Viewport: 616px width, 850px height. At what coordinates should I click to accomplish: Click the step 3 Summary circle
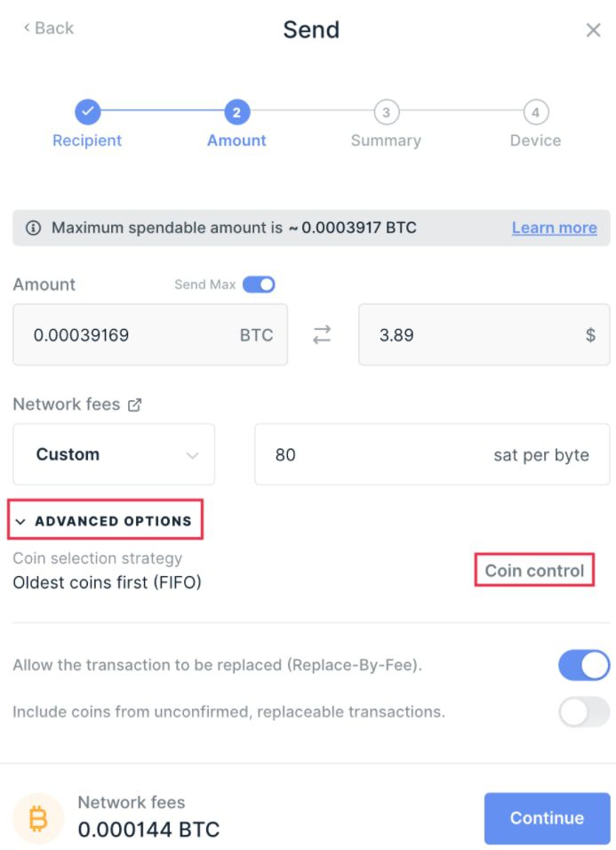(387, 112)
